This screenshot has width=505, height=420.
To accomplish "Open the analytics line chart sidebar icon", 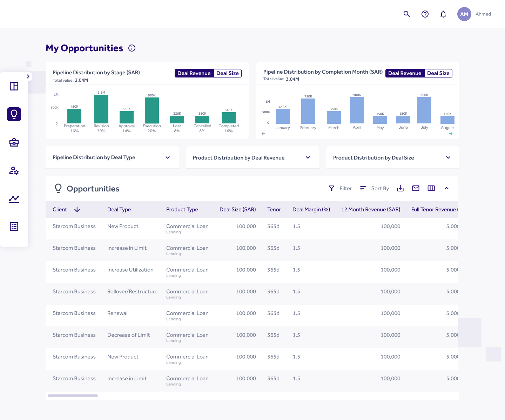I will [x=14, y=199].
